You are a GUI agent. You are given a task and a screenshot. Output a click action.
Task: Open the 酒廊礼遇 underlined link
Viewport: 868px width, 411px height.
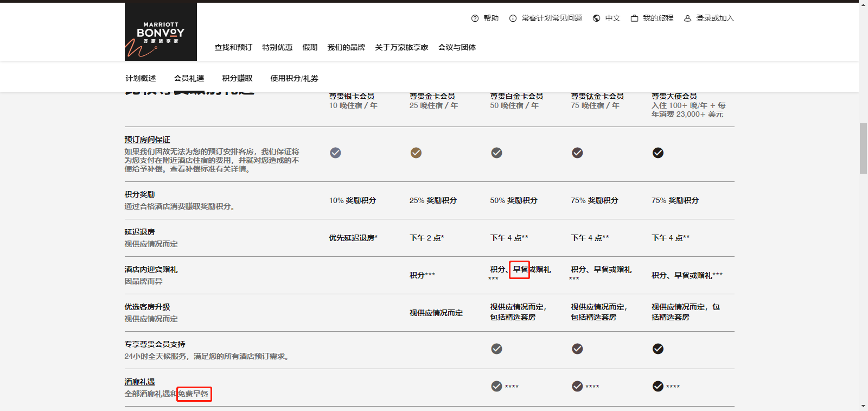tap(140, 382)
